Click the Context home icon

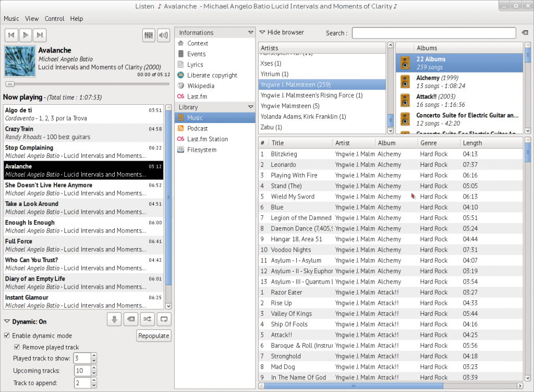[x=181, y=43]
